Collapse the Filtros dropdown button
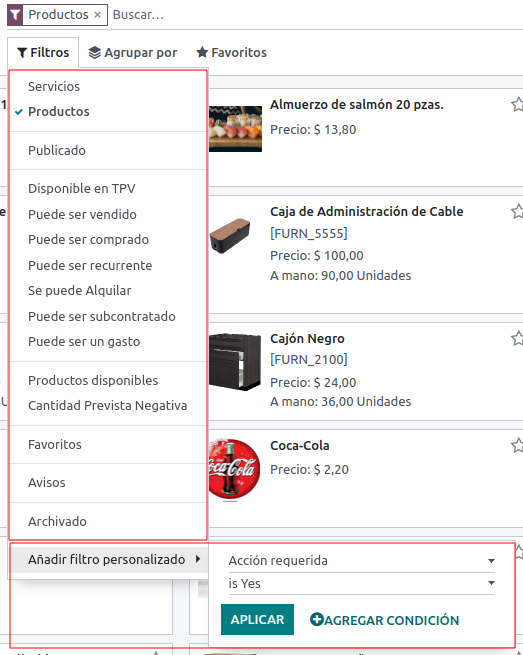Screen dimensions: 523x655 pyautogui.click(x=43, y=53)
